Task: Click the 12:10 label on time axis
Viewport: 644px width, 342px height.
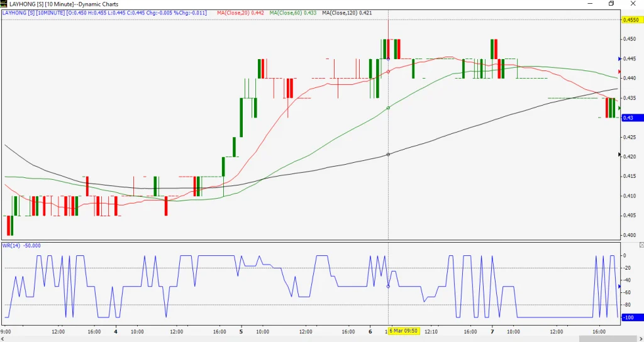Action: click(431, 331)
